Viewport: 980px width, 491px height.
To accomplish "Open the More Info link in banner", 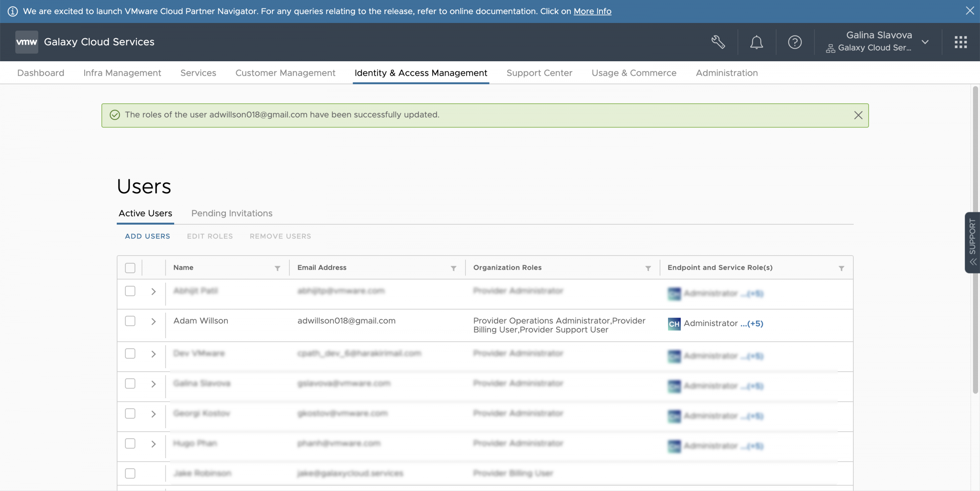I will tap(592, 11).
